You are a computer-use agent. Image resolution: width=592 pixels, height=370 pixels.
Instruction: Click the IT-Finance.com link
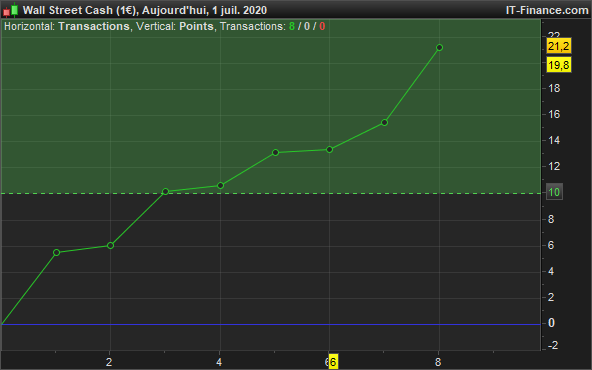point(547,10)
